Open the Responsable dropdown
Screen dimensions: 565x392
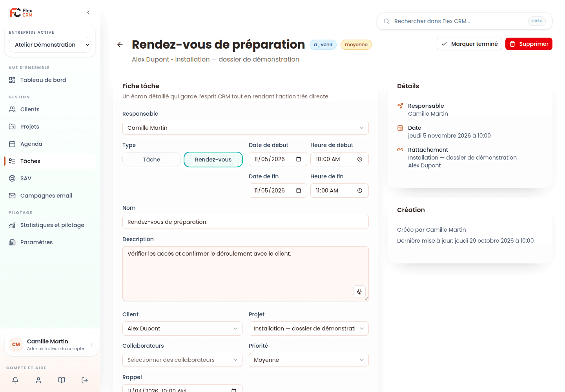[x=246, y=128]
